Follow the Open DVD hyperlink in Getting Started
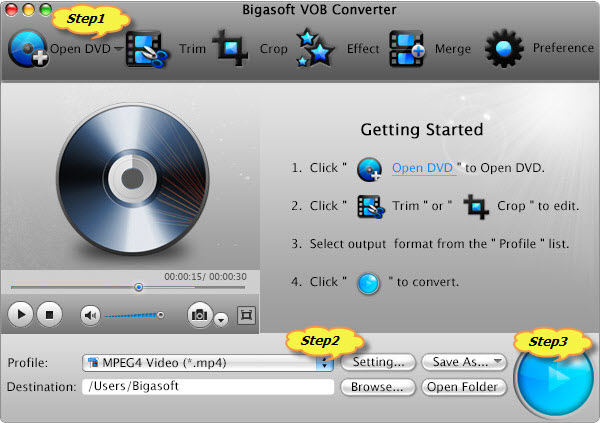The height and width of the screenshot is (423, 600). [x=423, y=168]
